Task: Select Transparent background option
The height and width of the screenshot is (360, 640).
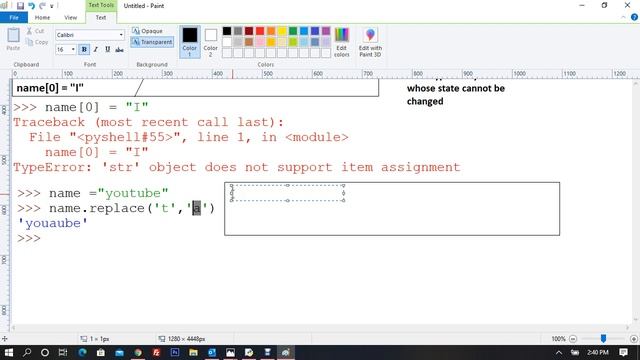Action: pyautogui.click(x=152, y=42)
